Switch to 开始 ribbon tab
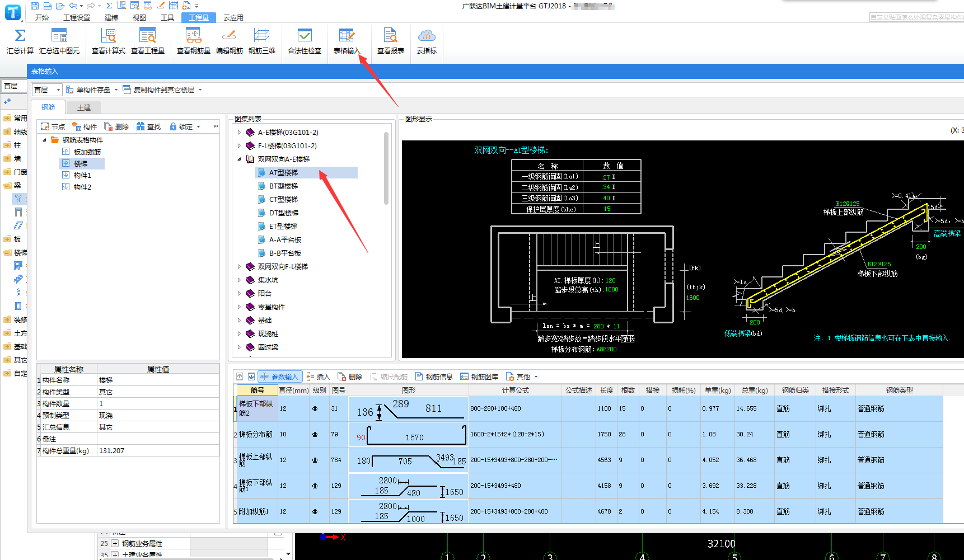 click(x=42, y=17)
